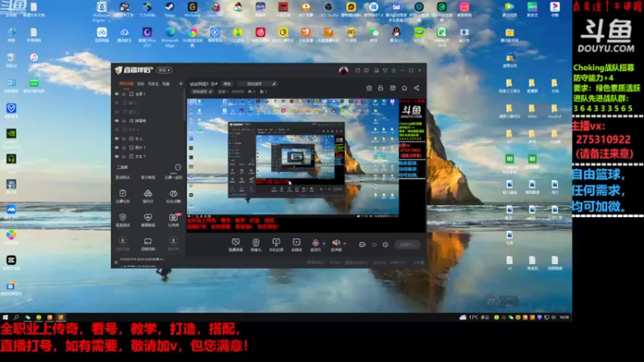The height and width of the screenshot is (362, 644).
Task: Open the quality pill beside the companion logo
Action: pyautogui.click(x=164, y=70)
